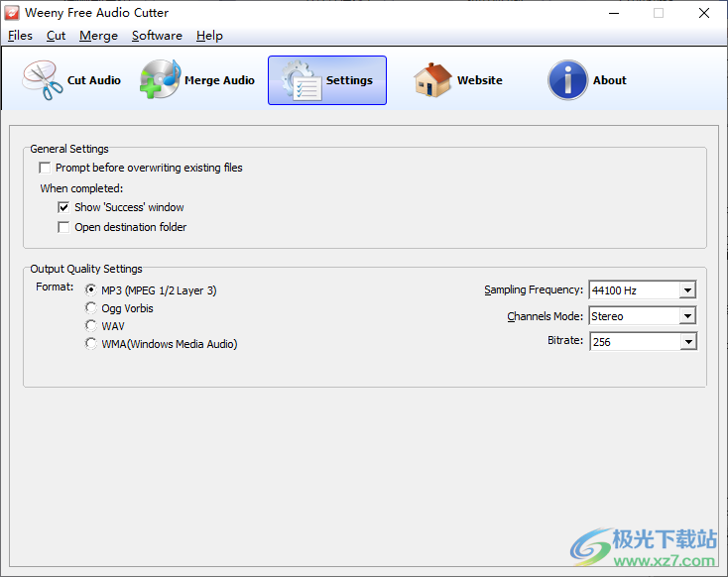Viewport: 728px width, 577px height.
Task: Enable prompt before overwriting existing files
Action: coord(45,169)
